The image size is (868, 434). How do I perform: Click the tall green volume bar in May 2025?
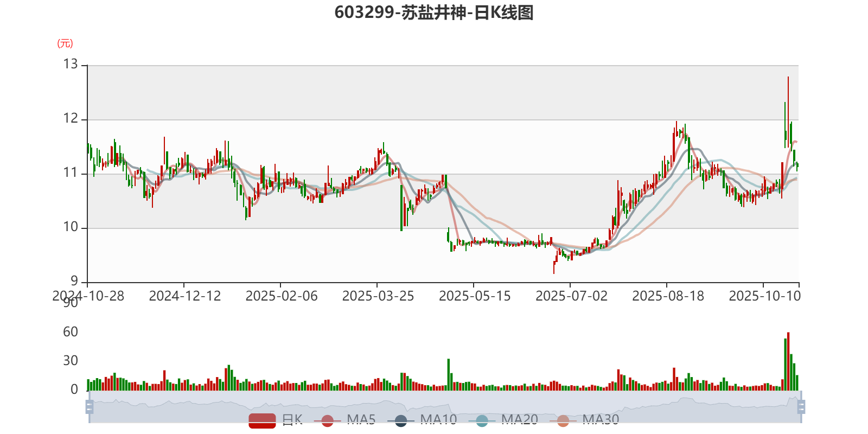449,375
